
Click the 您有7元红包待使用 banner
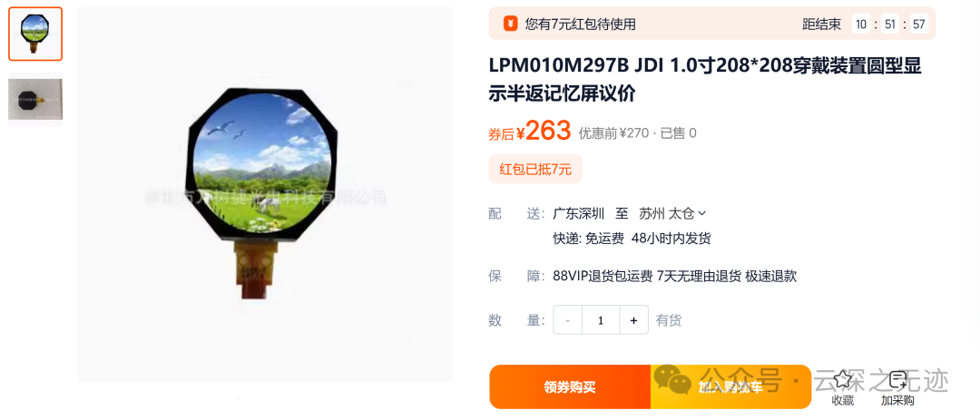coord(712,24)
